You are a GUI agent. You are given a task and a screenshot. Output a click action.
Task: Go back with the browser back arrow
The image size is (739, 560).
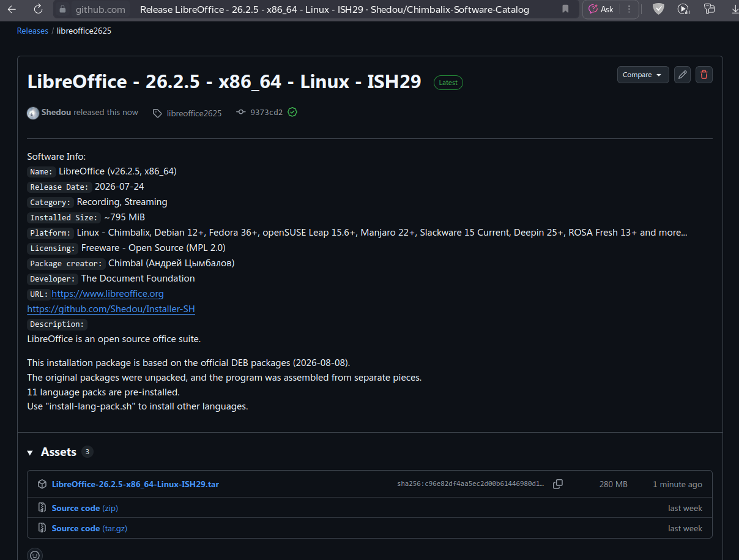tap(12, 9)
